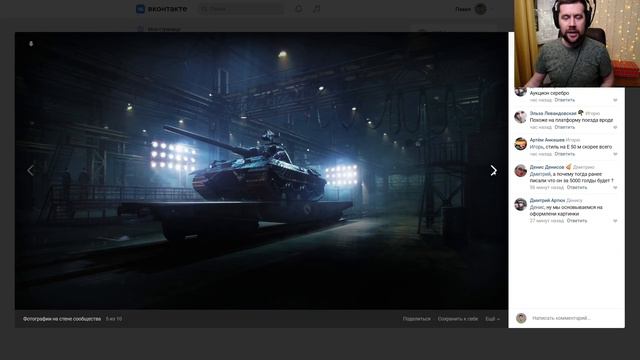Open Артём's profile name link
The image size is (640, 360).
pyautogui.click(x=547, y=140)
